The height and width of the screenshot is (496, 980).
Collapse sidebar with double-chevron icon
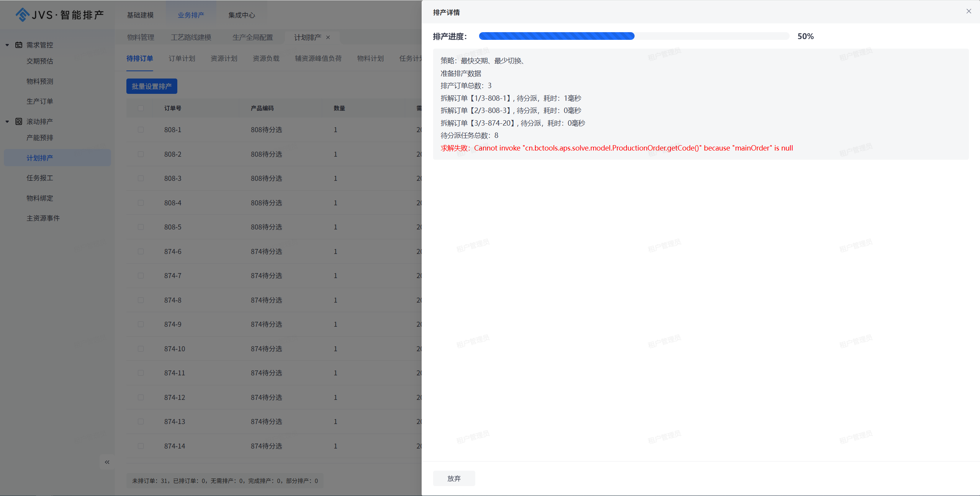click(x=107, y=462)
